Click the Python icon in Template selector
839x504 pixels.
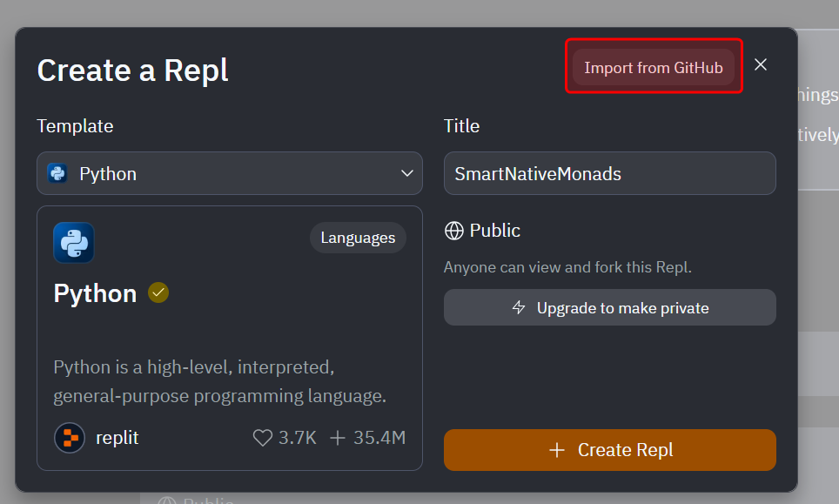[x=57, y=173]
